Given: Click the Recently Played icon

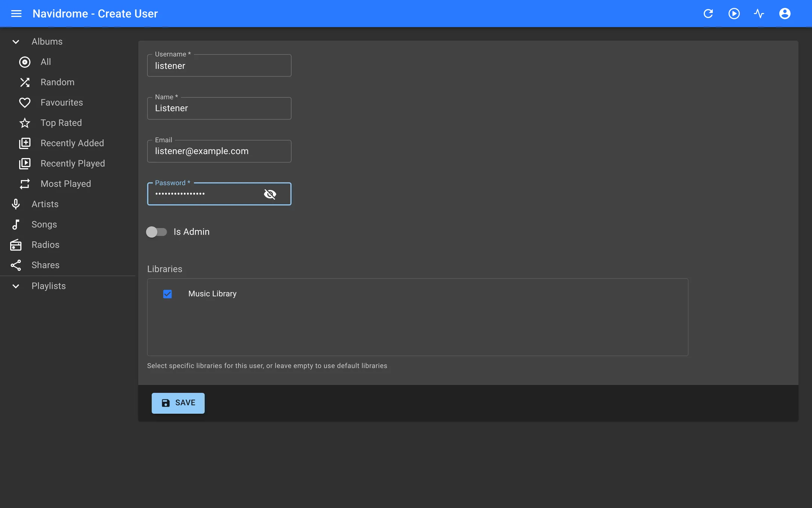Looking at the screenshot, I should [x=25, y=164].
